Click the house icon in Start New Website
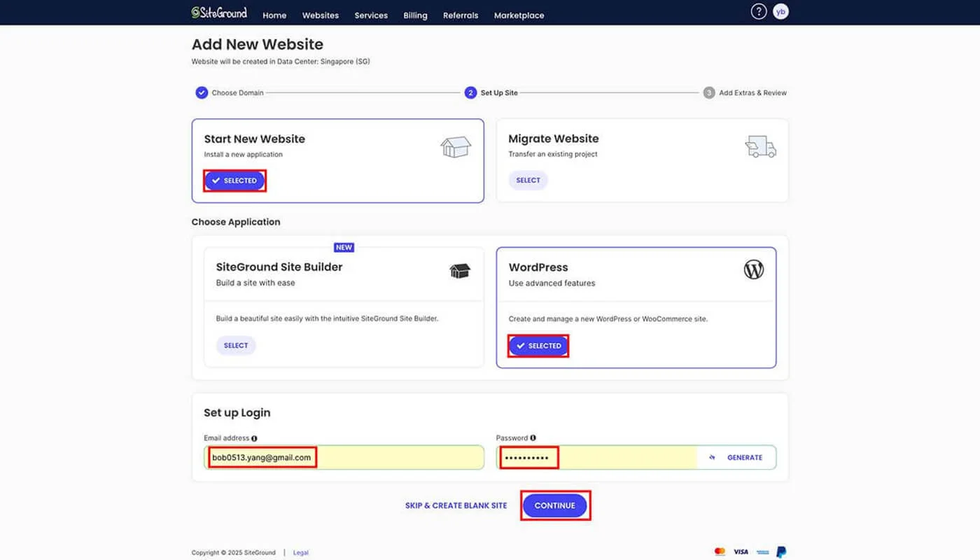This screenshot has height=560, width=980. click(x=455, y=147)
